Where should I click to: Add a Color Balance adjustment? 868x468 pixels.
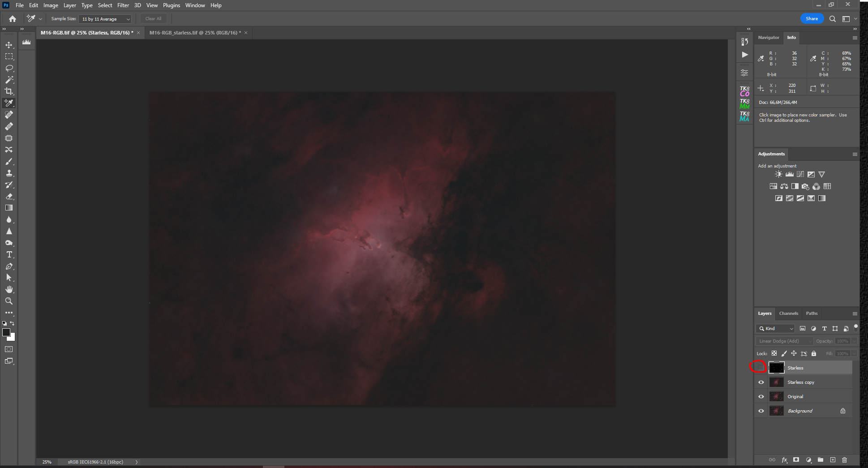tap(784, 186)
